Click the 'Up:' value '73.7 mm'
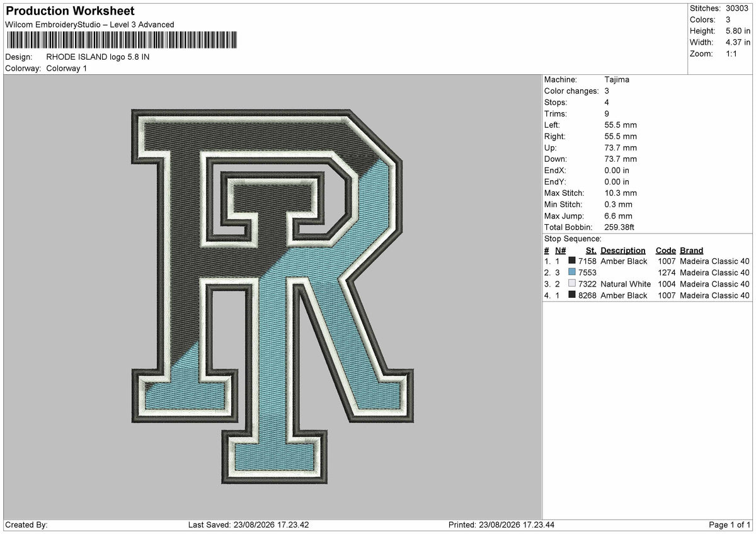 tap(621, 147)
